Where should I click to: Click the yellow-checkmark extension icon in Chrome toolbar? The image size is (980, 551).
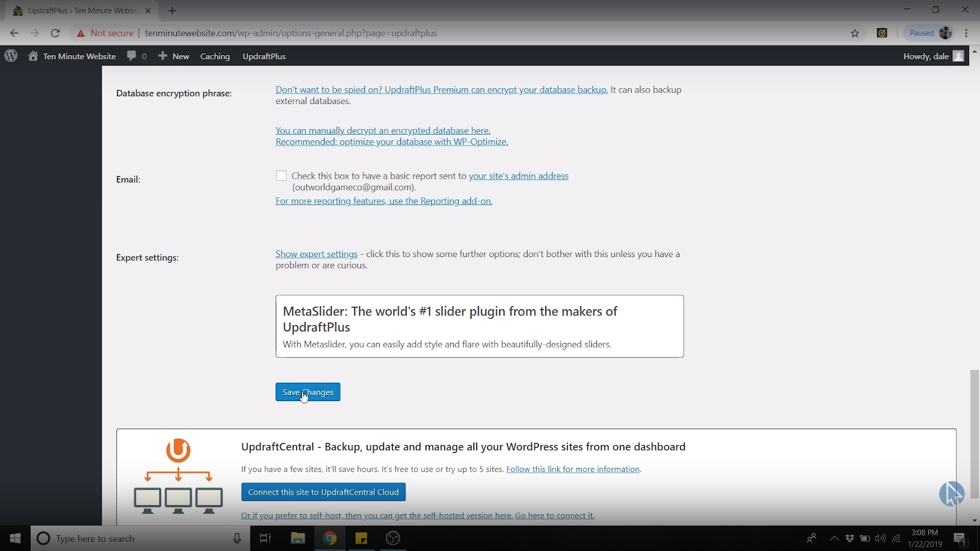pyautogui.click(x=882, y=33)
